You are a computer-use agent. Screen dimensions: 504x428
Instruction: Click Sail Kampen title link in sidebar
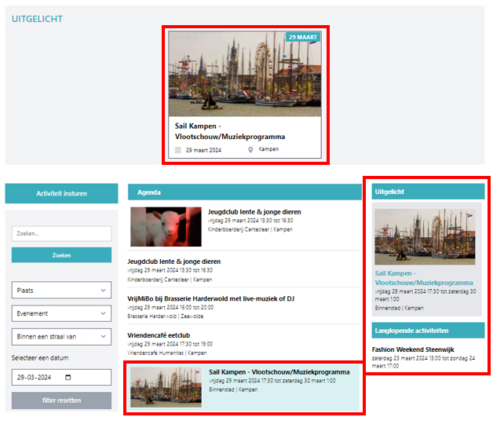click(x=424, y=277)
